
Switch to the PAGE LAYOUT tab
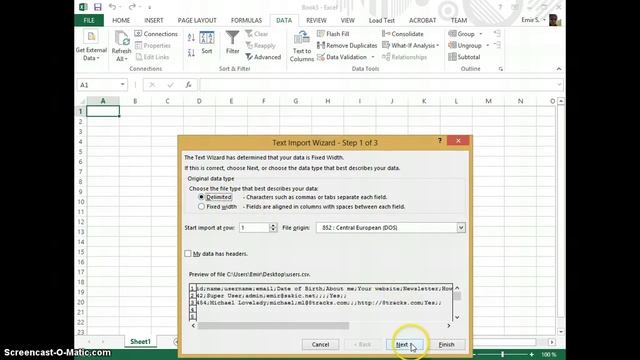point(197,20)
